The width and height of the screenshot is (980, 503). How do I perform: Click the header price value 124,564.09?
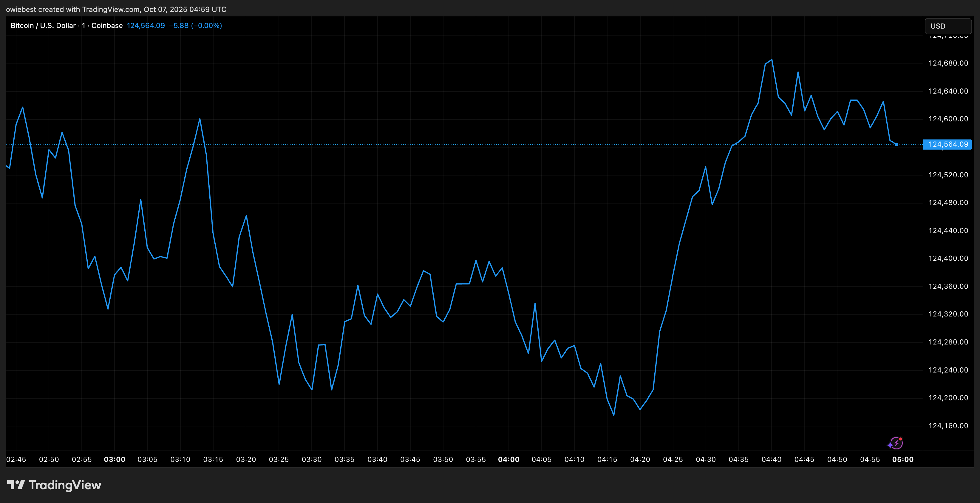pos(146,25)
